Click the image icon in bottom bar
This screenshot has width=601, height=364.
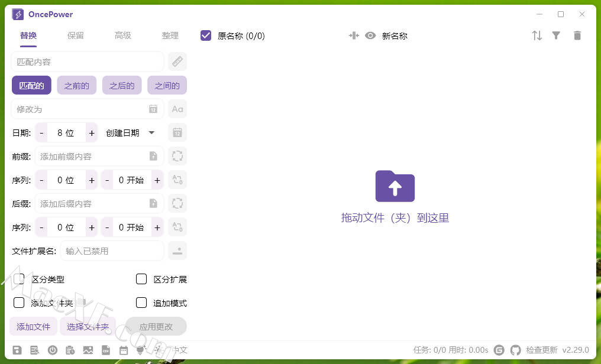click(88, 350)
